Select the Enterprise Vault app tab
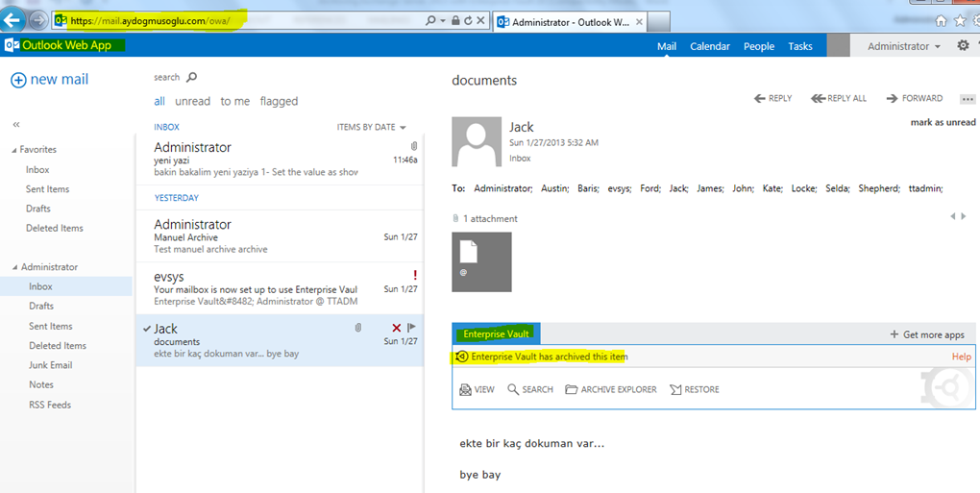 [497, 333]
